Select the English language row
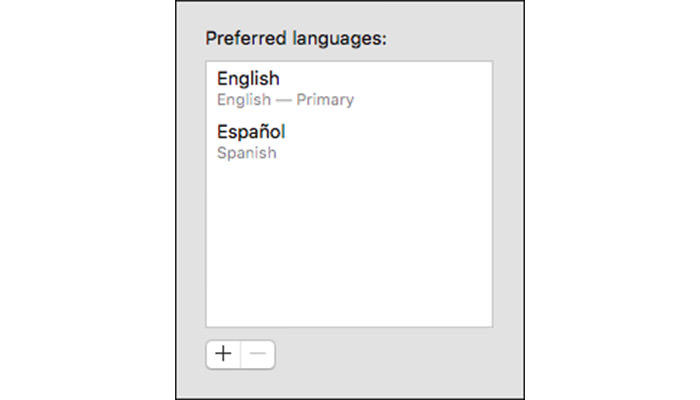Viewport: 700px width, 400px height. pos(349,88)
